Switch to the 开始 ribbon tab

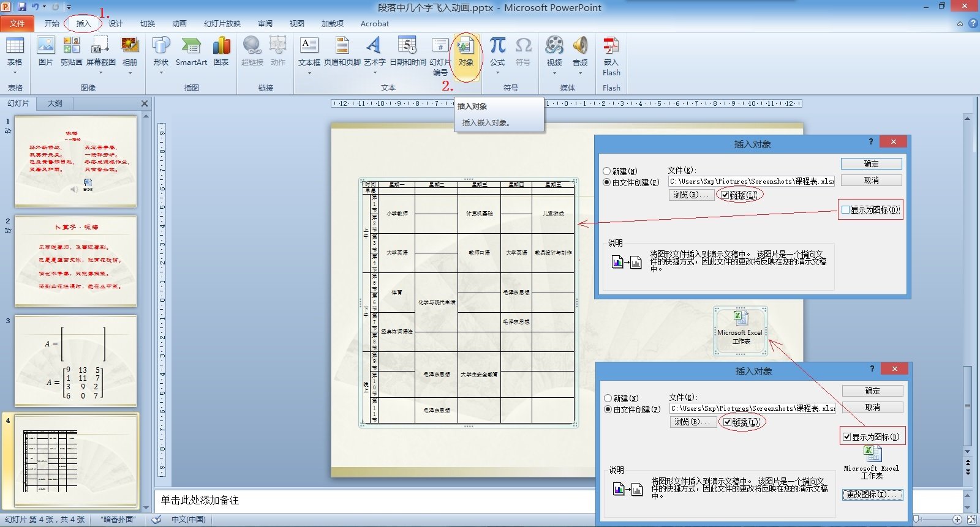click(52, 23)
